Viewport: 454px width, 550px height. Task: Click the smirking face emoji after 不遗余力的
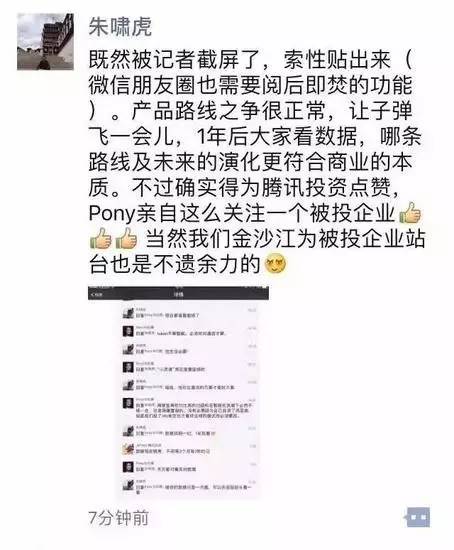(x=275, y=265)
